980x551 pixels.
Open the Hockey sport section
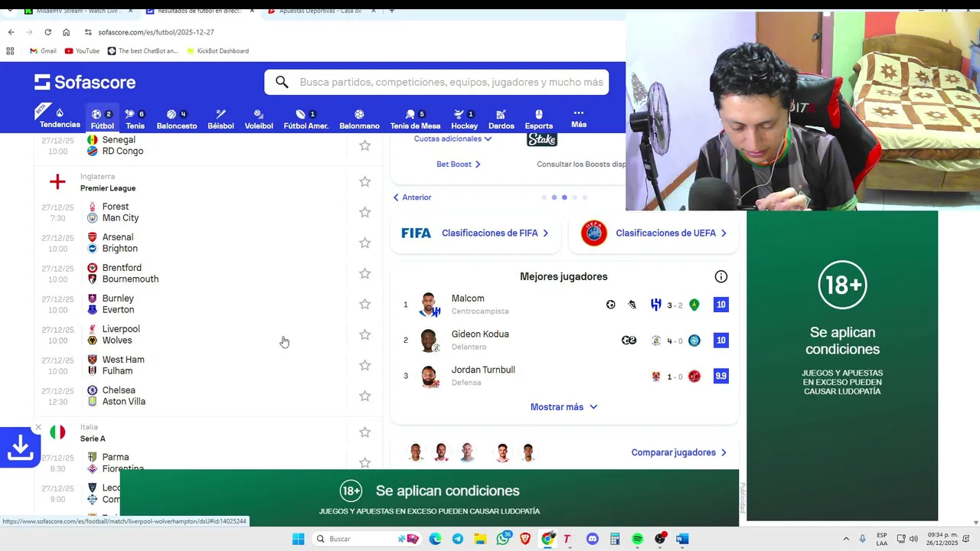point(464,118)
